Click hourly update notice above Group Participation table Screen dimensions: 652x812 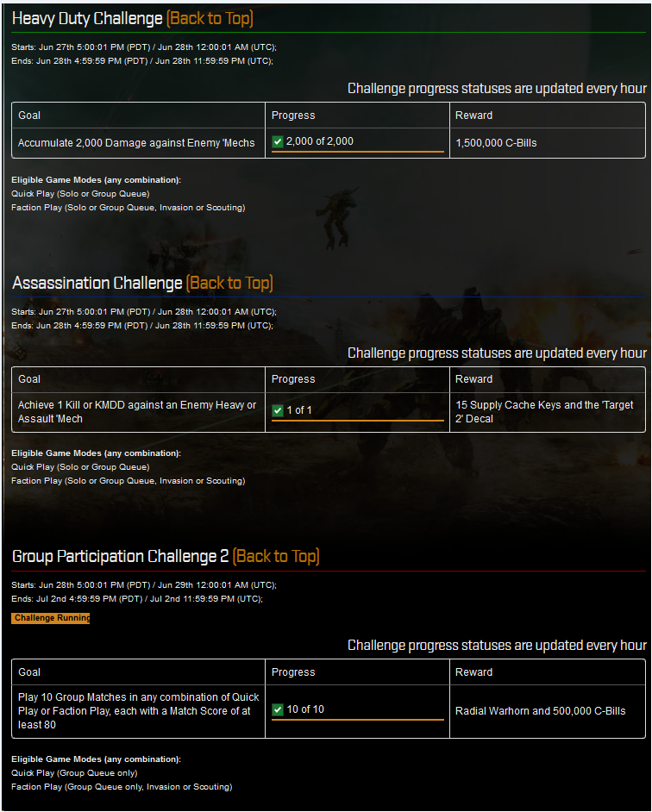click(497, 646)
